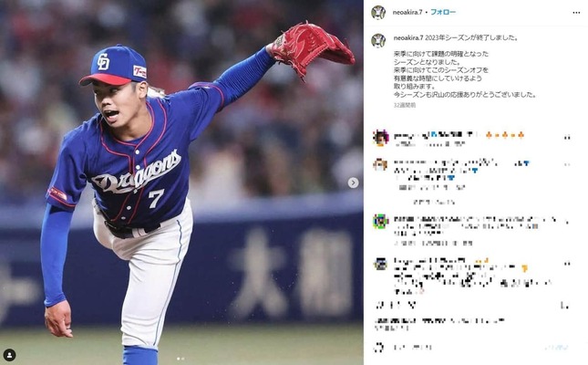Open the more options ellipsis menu

(576, 13)
